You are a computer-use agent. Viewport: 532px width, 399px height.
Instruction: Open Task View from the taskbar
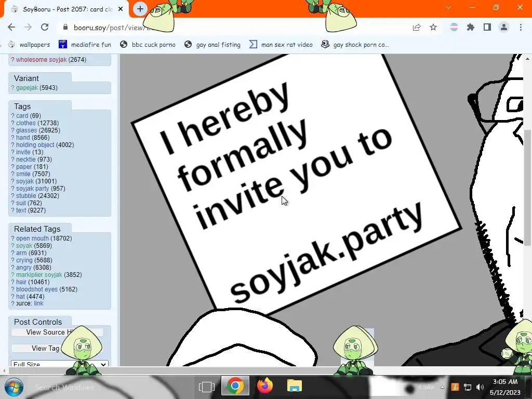pos(207,387)
